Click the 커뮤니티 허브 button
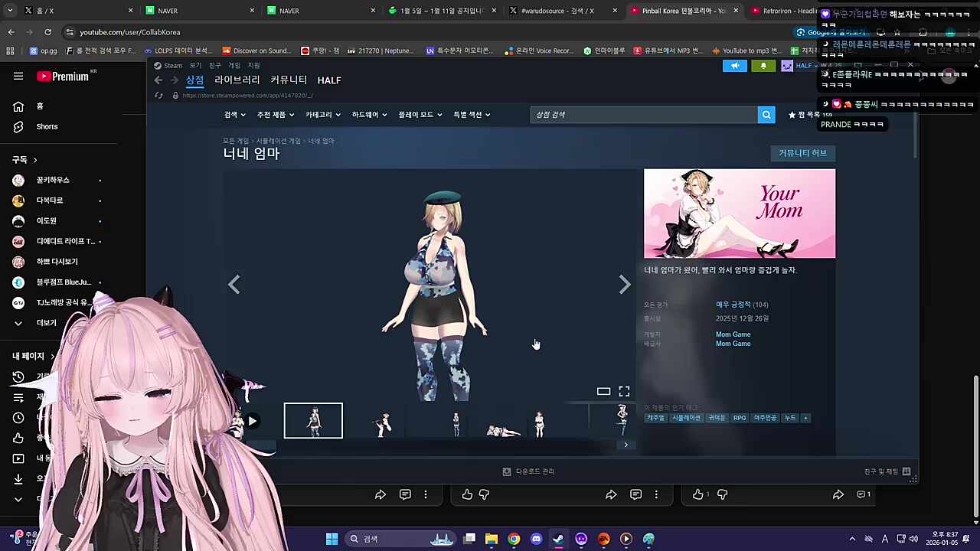Viewport: 980px width, 551px height. pos(802,153)
